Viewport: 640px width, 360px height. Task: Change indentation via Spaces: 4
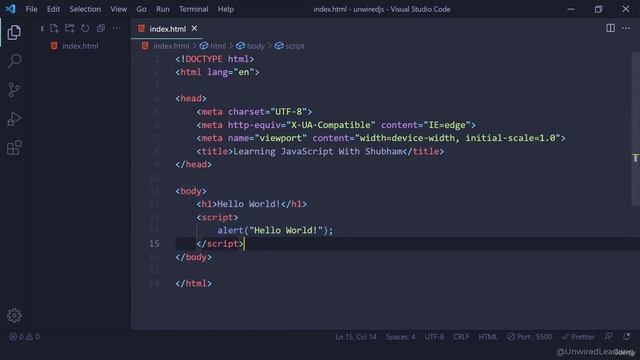click(400, 337)
